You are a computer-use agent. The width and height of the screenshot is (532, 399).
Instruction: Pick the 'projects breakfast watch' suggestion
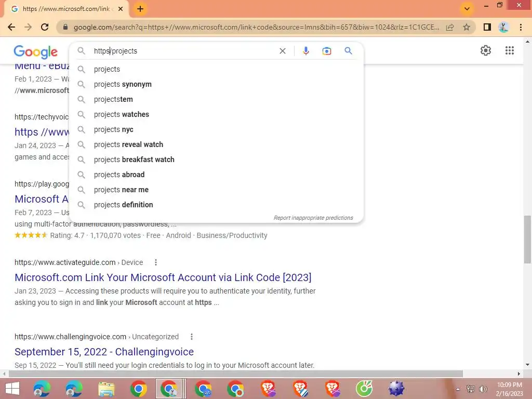tap(216, 159)
